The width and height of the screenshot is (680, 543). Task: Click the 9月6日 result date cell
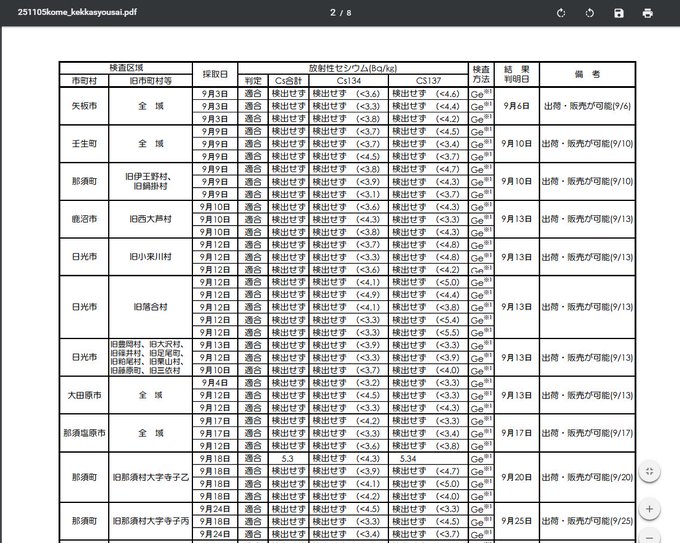point(517,106)
